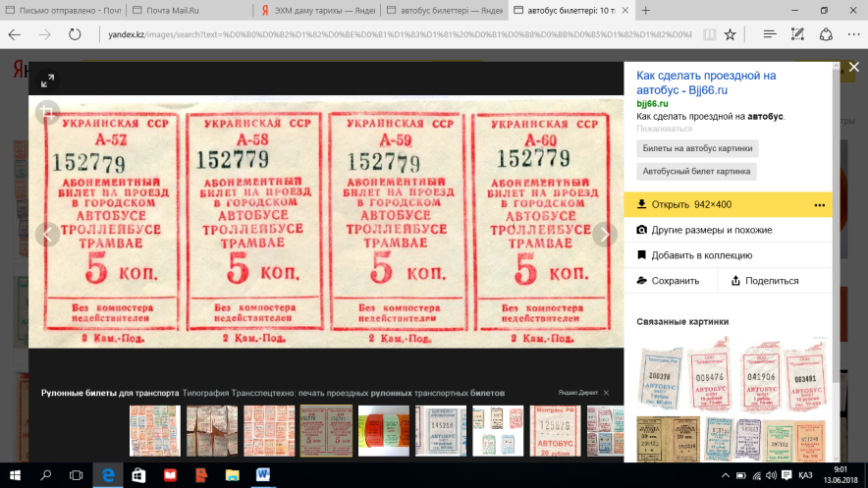Open taskbar search magnifier
Viewport: 868px width, 488px height.
(x=46, y=475)
